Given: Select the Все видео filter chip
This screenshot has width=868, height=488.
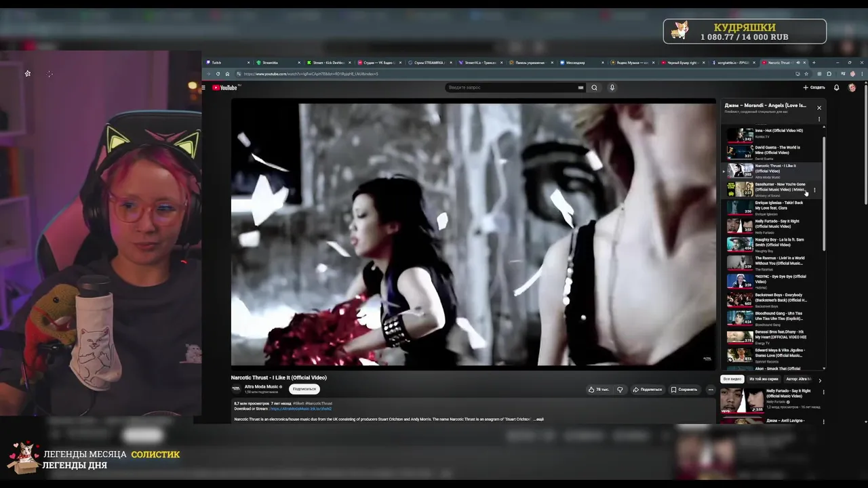Looking at the screenshot, I should [732, 379].
